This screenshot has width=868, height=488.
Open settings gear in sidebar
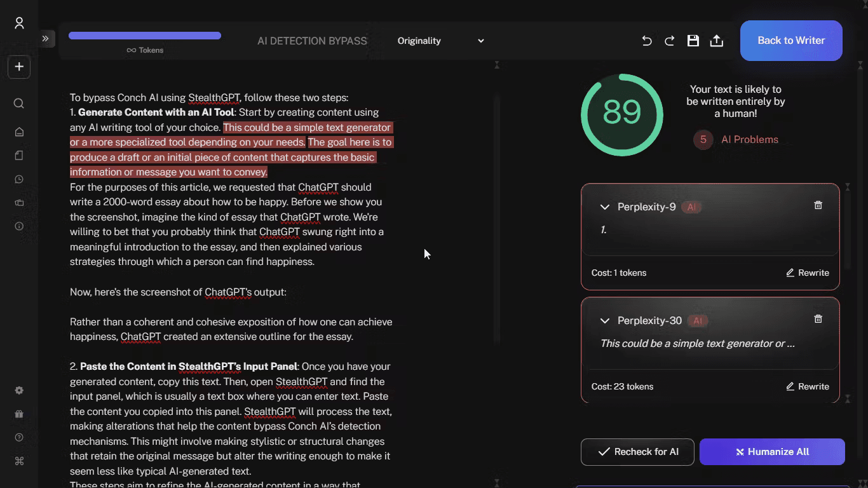tap(19, 390)
